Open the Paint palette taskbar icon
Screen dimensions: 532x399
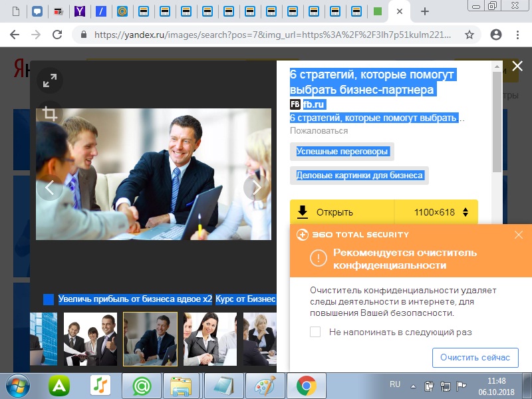click(x=265, y=386)
